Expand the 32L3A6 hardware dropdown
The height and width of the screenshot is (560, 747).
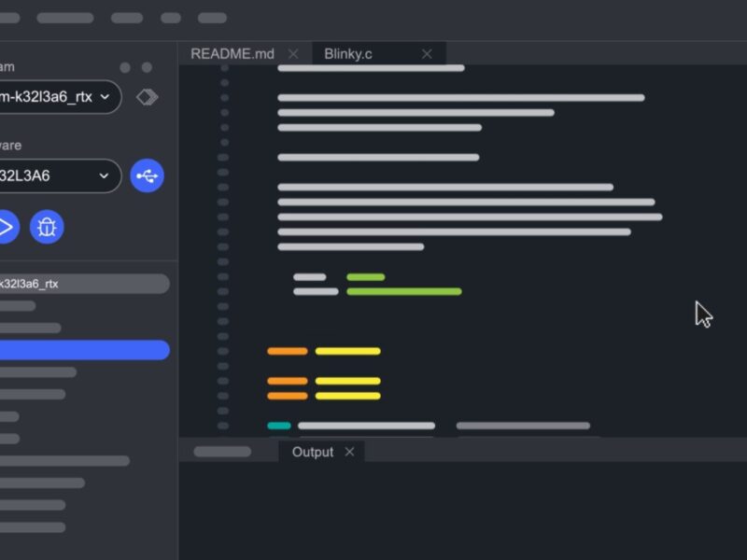tap(56, 175)
